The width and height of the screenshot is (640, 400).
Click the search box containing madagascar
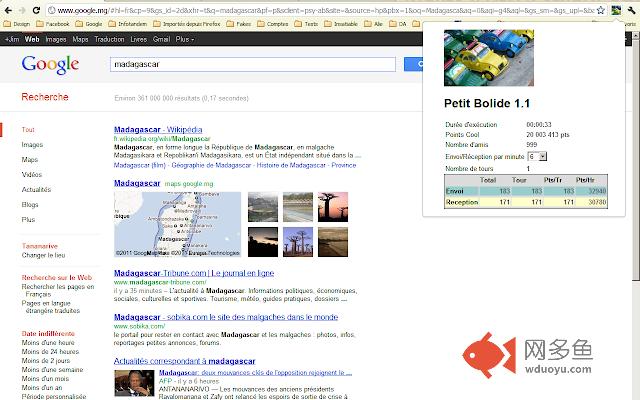[253, 64]
